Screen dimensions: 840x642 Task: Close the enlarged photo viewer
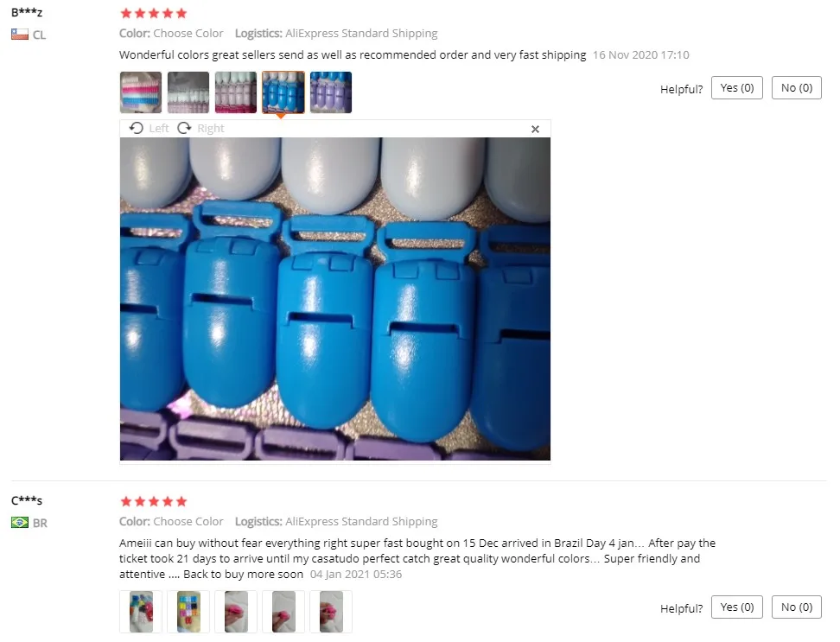click(x=535, y=129)
